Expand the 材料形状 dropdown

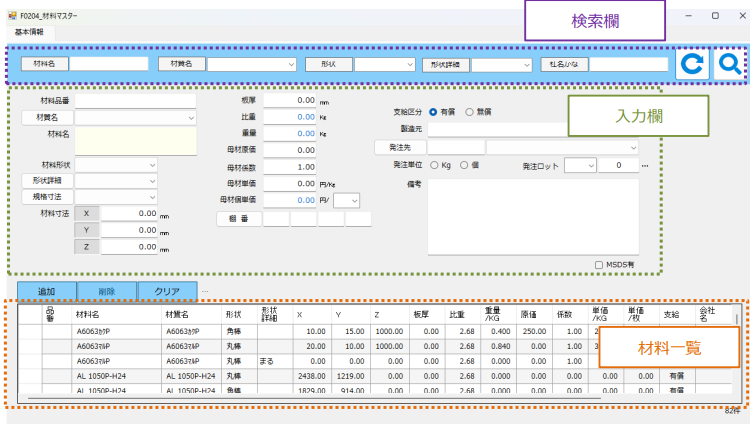point(152,165)
